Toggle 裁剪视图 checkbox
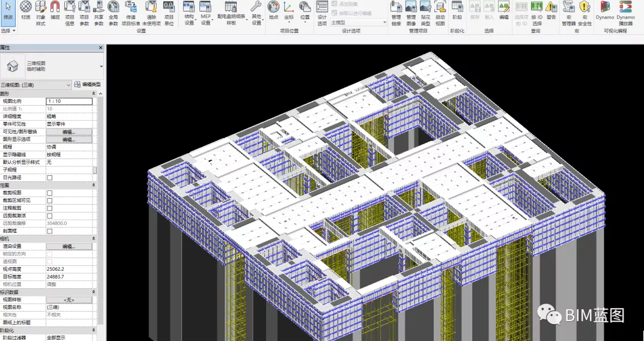 [50, 193]
